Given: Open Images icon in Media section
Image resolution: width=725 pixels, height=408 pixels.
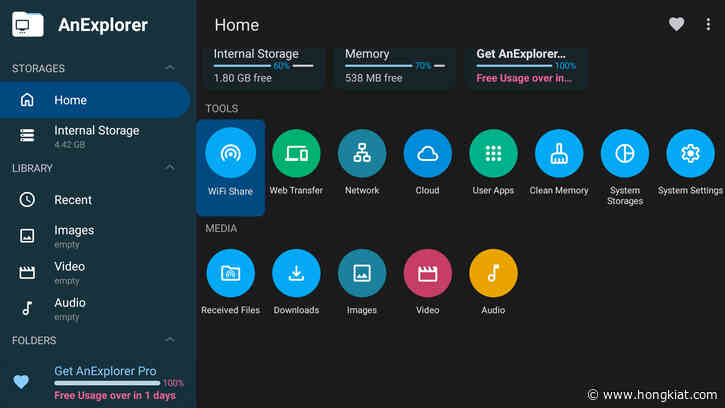Looking at the screenshot, I should pos(362,273).
